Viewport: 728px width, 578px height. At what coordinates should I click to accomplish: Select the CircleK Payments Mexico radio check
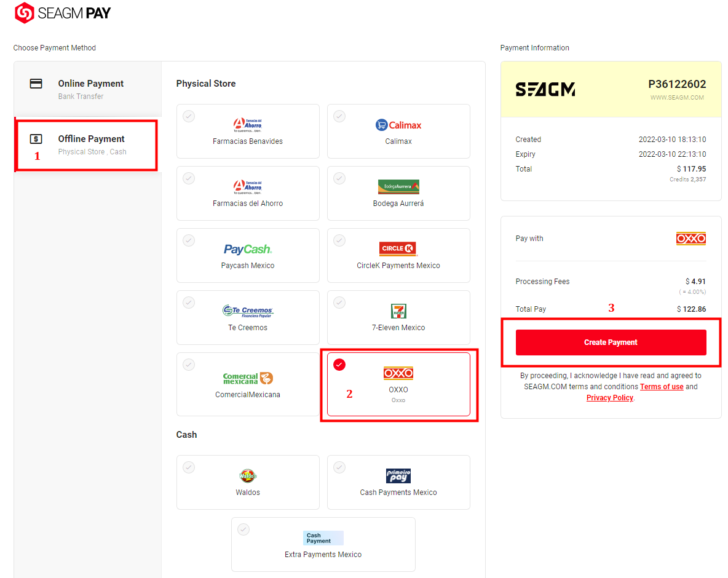(x=339, y=240)
